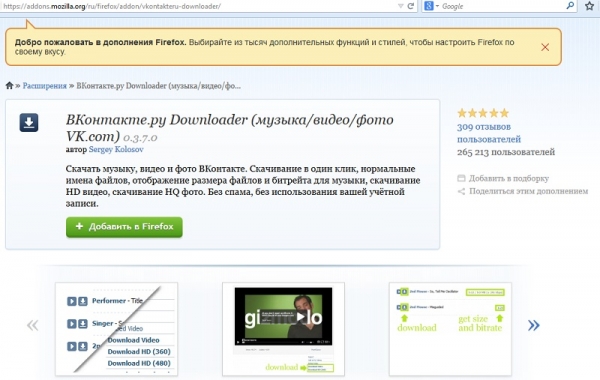The image size is (600, 380).
Task: Click the play button on video thumbnail
Action: tap(301, 317)
